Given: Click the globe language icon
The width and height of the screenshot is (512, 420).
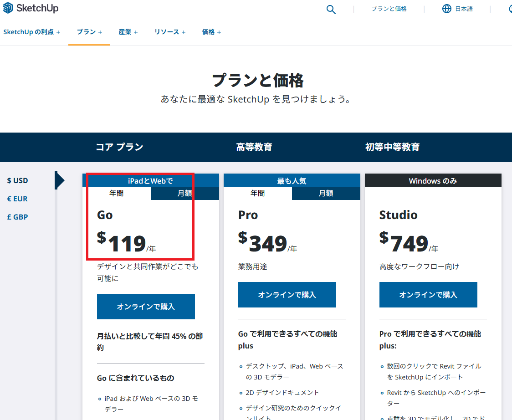Looking at the screenshot, I should [446, 9].
